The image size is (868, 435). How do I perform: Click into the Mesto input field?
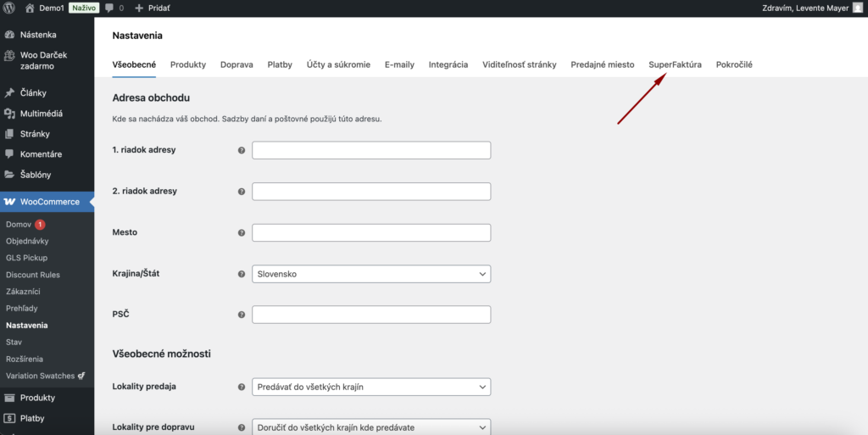tap(371, 232)
